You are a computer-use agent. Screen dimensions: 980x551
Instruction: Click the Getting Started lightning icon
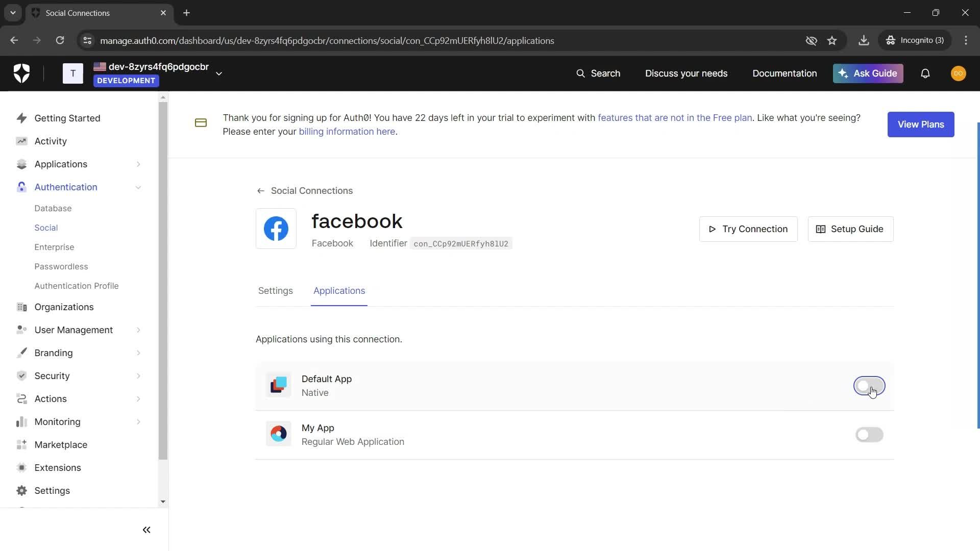coord(21,118)
